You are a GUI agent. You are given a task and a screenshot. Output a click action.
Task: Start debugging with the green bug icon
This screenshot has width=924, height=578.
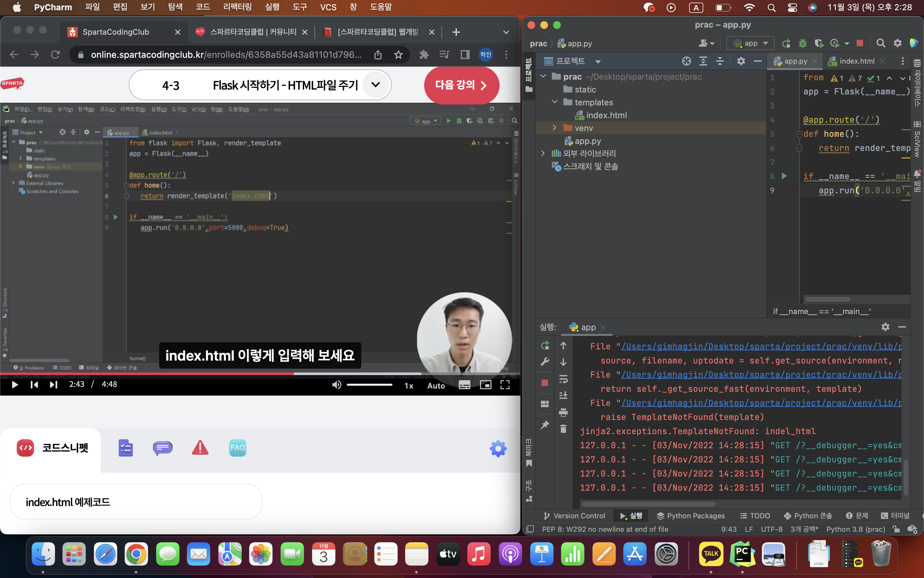pos(802,44)
